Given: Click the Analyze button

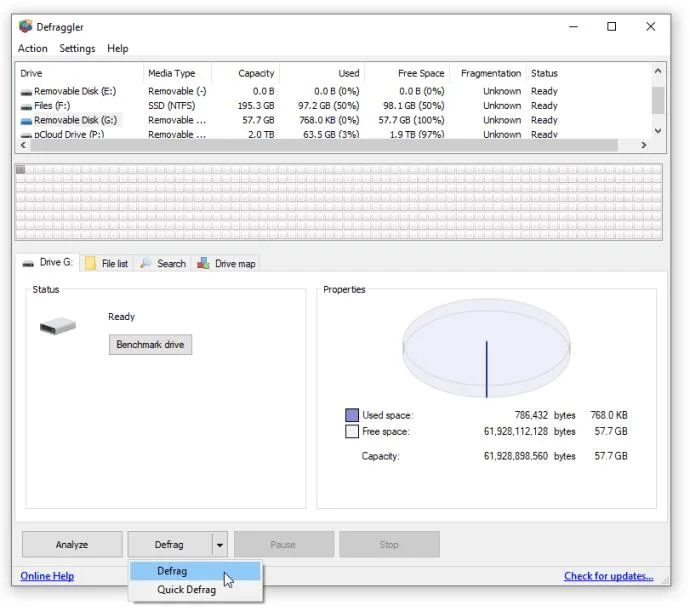Looking at the screenshot, I should (72, 545).
